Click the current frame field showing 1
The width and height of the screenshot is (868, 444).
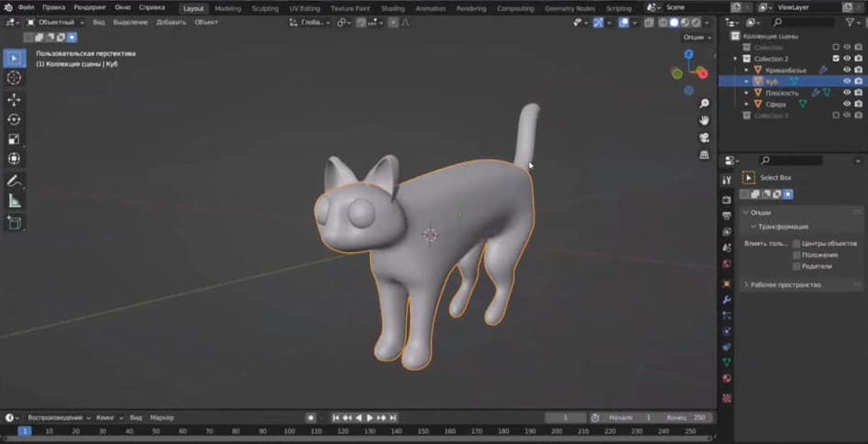pyautogui.click(x=566, y=418)
